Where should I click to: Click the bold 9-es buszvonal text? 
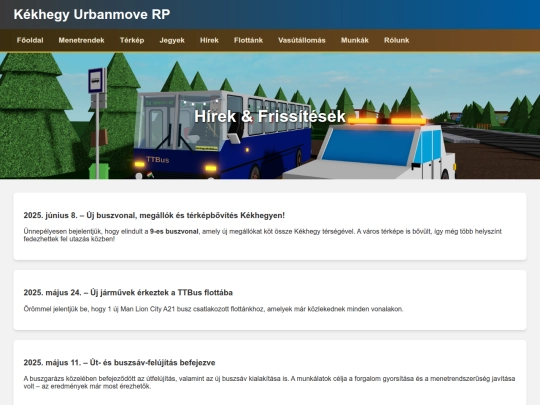(x=174, y=231)
